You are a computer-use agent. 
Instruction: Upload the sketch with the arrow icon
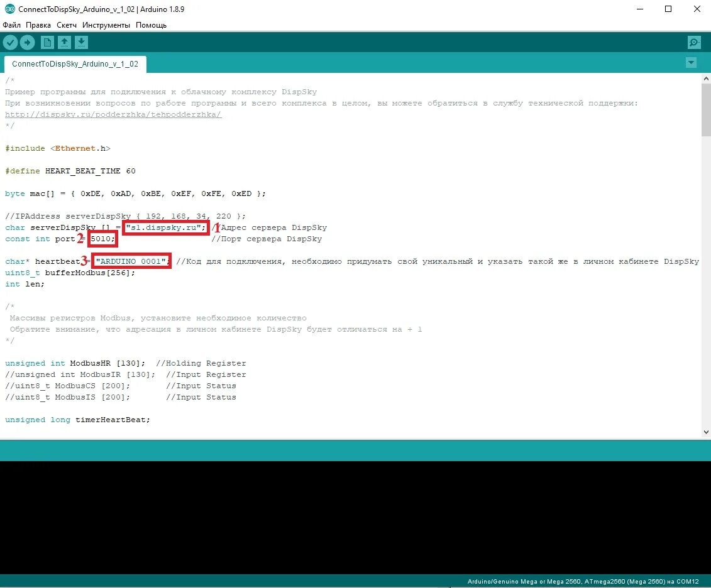(x=27, y=43)
